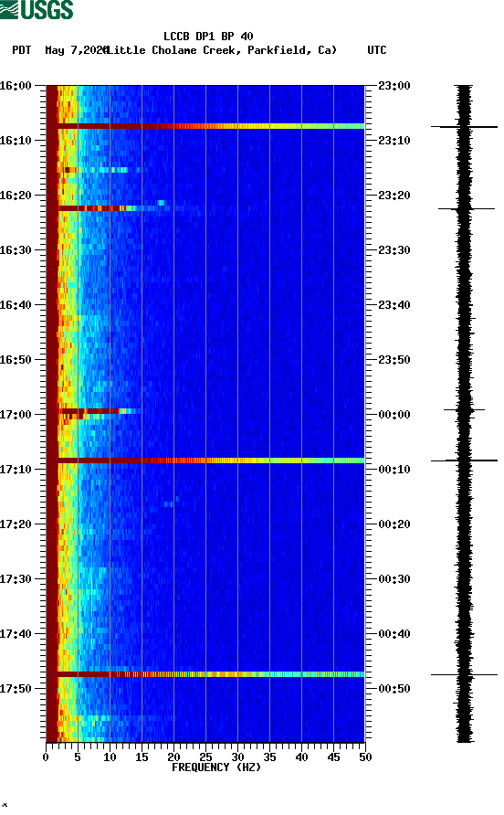Click the seismogram spike near 23:07 UTC
Screen dimensions: 504x815
(x=464, y=127)
